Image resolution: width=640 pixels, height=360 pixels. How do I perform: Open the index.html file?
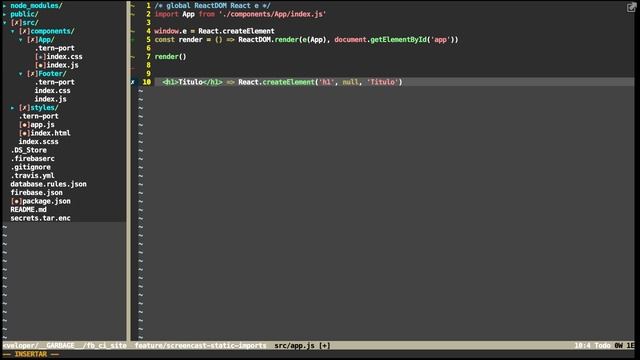click(51, 133)
